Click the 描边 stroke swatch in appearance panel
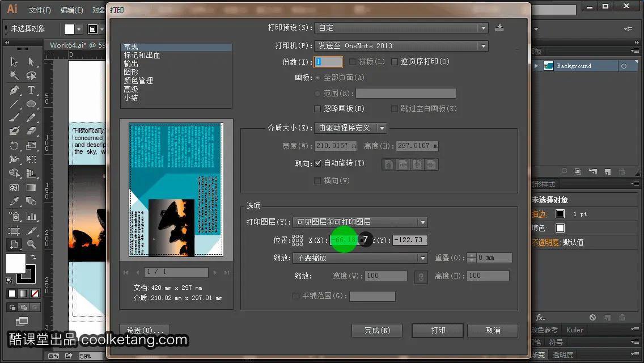Image resolution: width=644 pixels, height=363 pixels. [560, 214]
